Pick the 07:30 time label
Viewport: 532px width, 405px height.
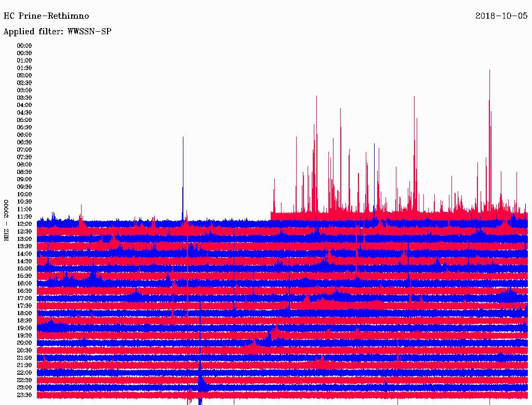pyautogui.click(x=24, y=157)
